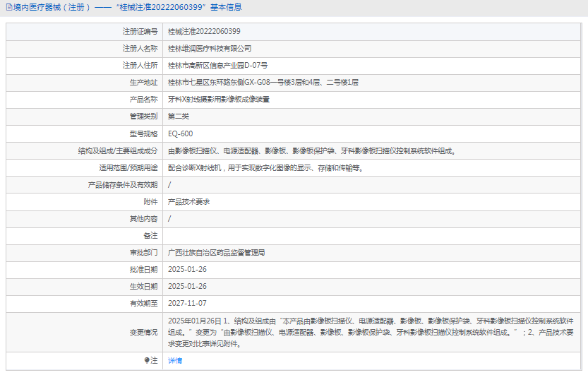
Task: Click the document icon in the page header
Action: pos(9,8)
